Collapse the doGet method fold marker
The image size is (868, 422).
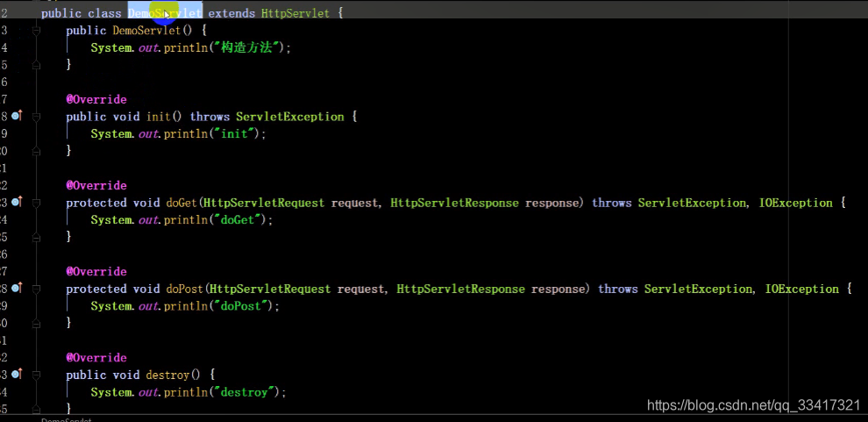click(37, 203)
